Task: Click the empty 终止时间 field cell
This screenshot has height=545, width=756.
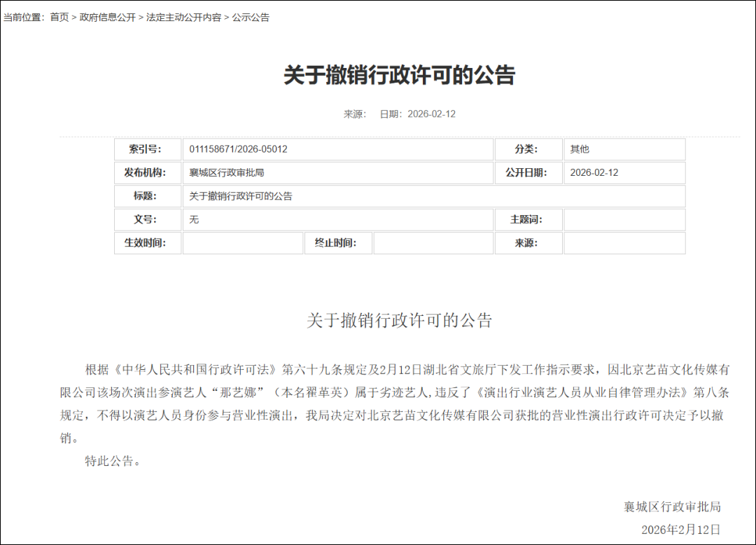Action: [433, 243]
